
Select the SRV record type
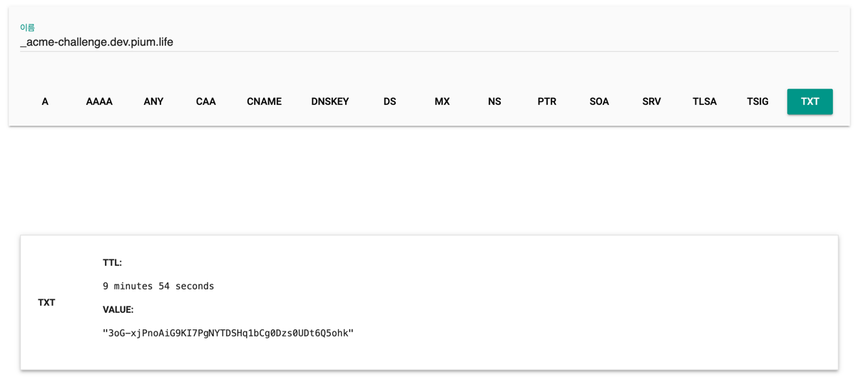point(652,102)
